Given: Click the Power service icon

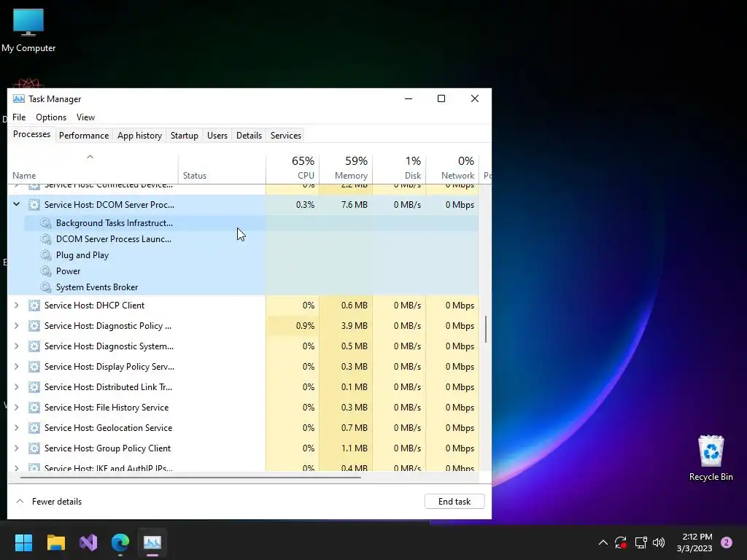Looking at the screenshot, I should (x=46, y=271).
